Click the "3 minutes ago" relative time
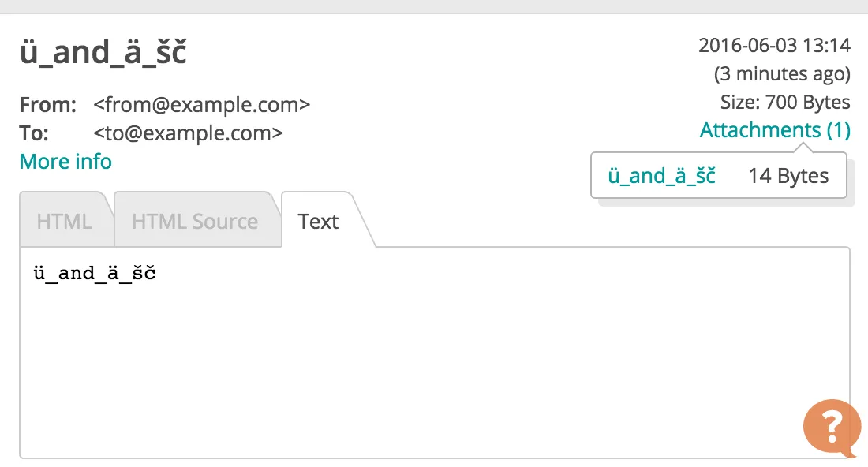 [782, 74]
